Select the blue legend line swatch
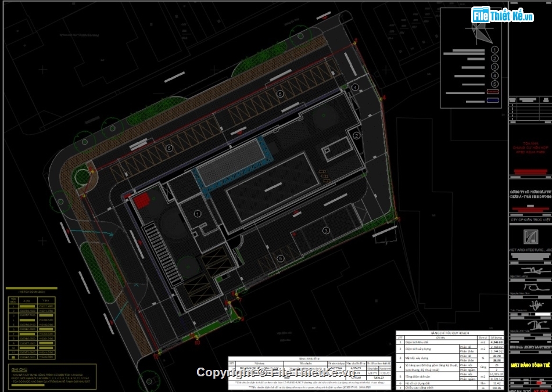Viewport: 552px width, 392px height. point(493,100)
